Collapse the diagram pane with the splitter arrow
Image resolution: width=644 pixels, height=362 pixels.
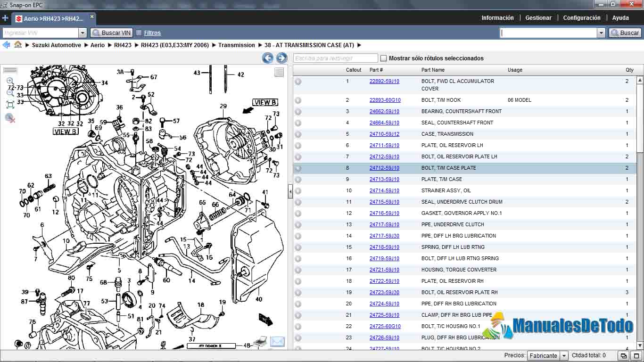[x=290, y=191]
